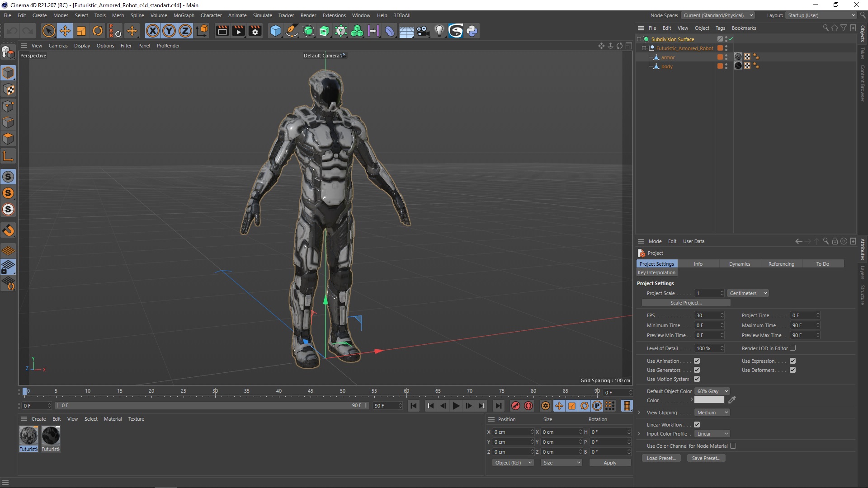Open Key Interpolation tab
Image resolution: width=868 pixels, height=488 pixels.
pos(656,272)
